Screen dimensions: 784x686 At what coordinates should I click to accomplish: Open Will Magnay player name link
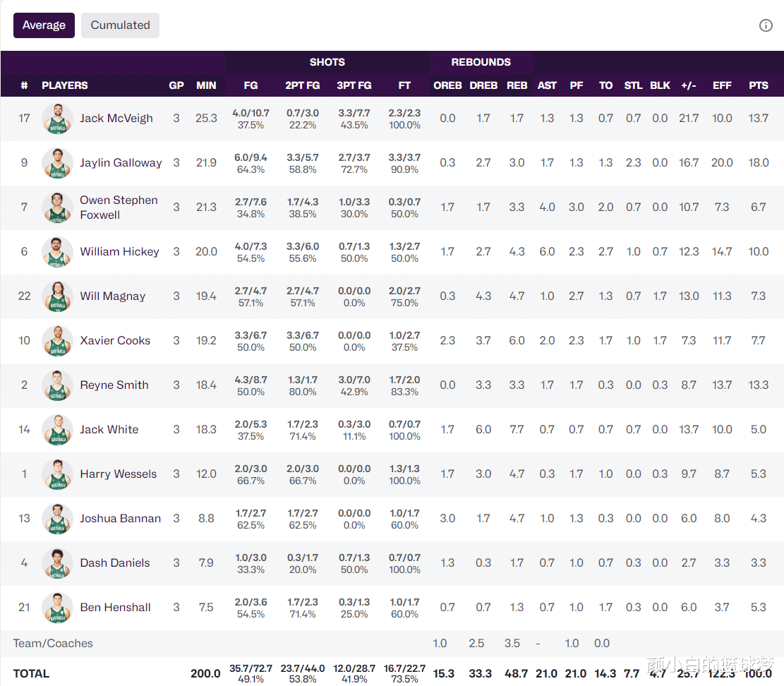112,296
